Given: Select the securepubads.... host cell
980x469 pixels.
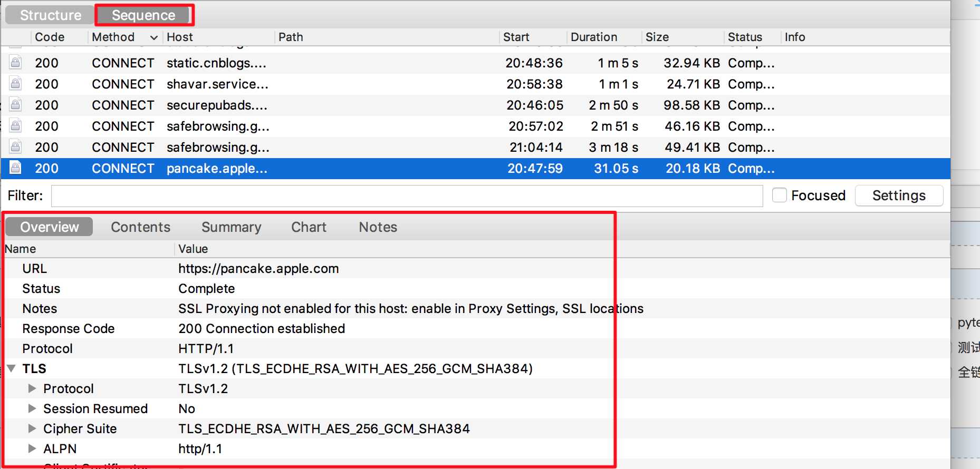Looking at the screenshot, I should coord(217,105).
